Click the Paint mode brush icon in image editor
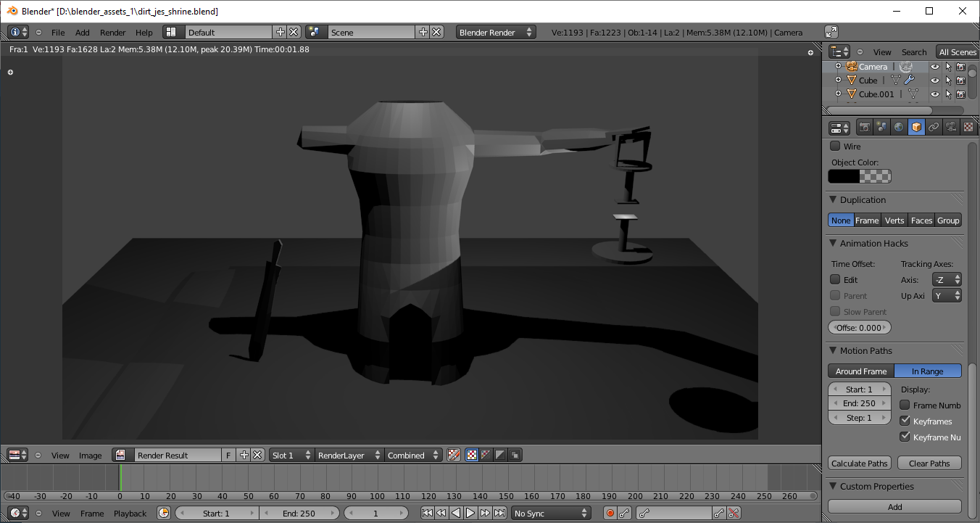The height and width of the screenshot is (523, 980). (x=454, y=456)
